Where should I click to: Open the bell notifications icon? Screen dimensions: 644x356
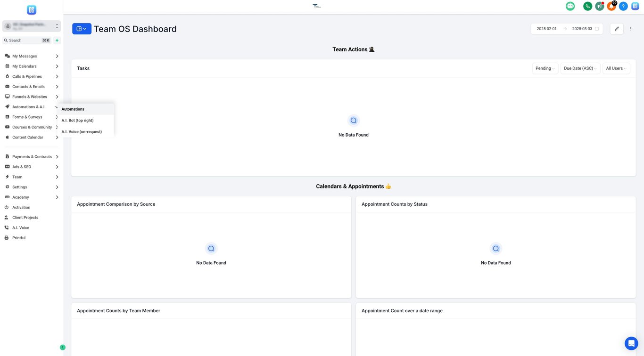point(611,6)
